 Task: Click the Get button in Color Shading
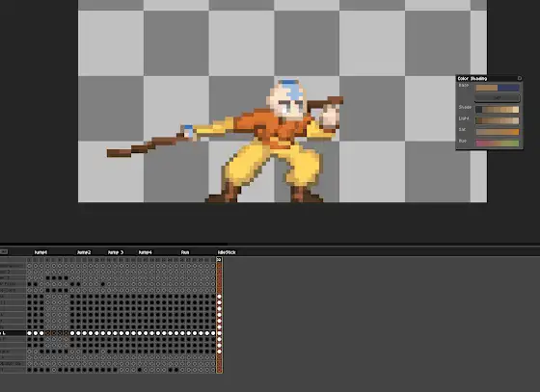tap(498, 98)
